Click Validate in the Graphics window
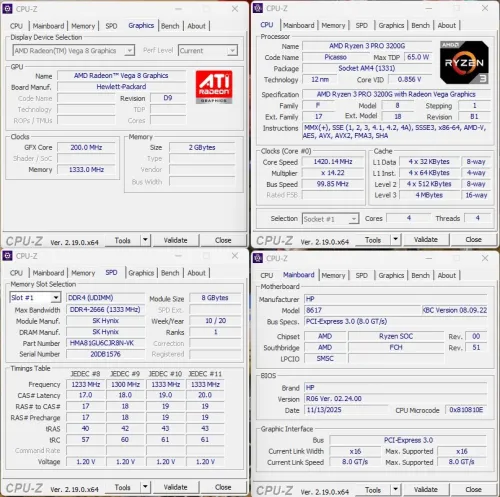Image resolution: width=500 pixels, height=497 pixels. (x=176, y=240)
